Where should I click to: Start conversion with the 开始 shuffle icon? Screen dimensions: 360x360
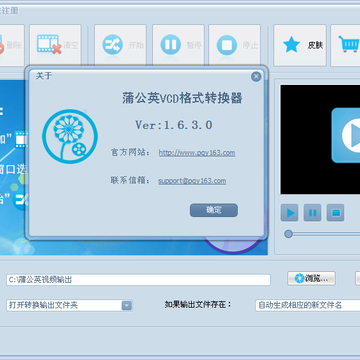click(112, 45)
